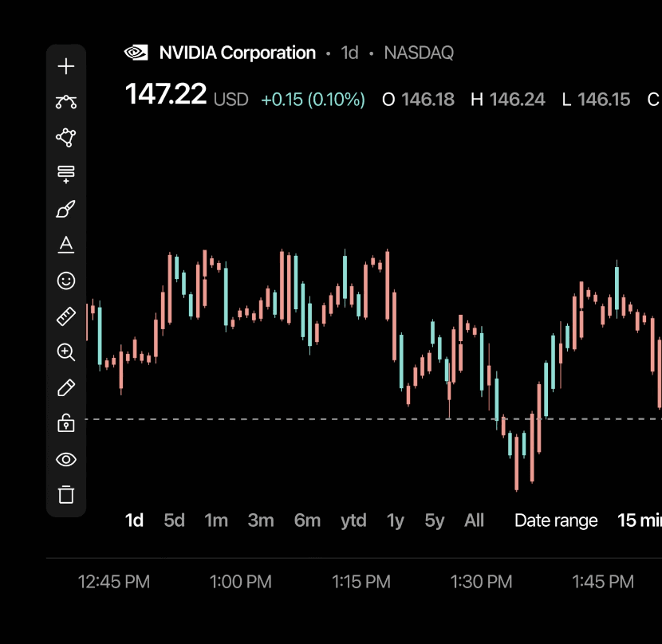Click the NVIDIA Corporation symbol name
Viewport: 662px width, 644px height.
pos(237,53)
